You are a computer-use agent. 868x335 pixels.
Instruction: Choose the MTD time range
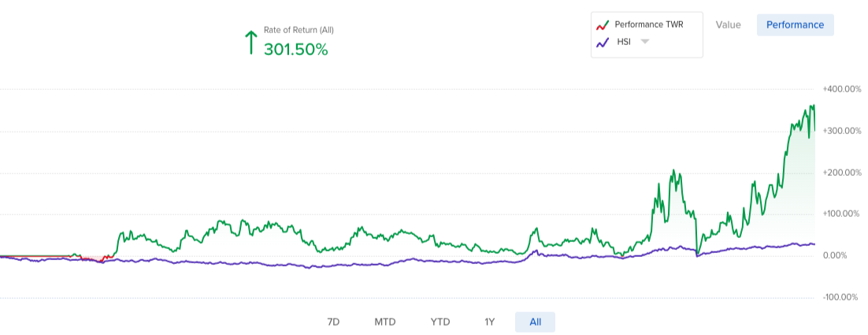(x=385, y=322)
